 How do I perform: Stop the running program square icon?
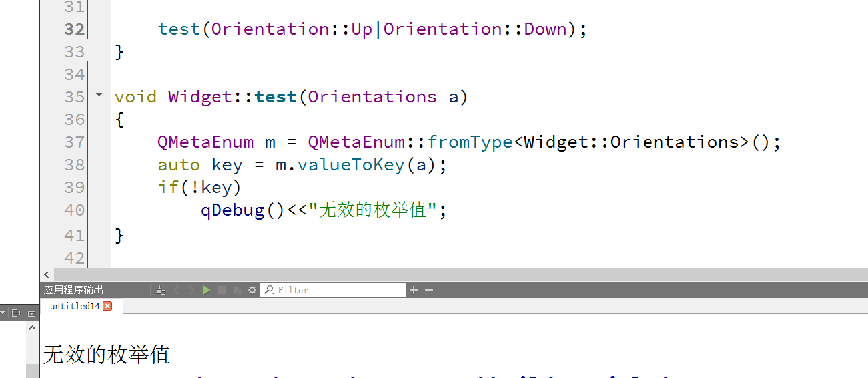pos(222,290)
